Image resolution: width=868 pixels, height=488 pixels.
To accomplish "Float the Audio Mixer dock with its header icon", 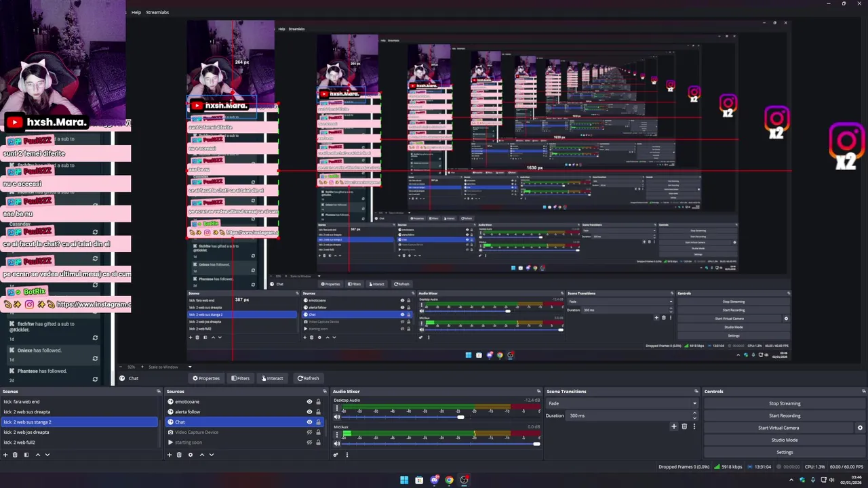I will coord(538,391).
